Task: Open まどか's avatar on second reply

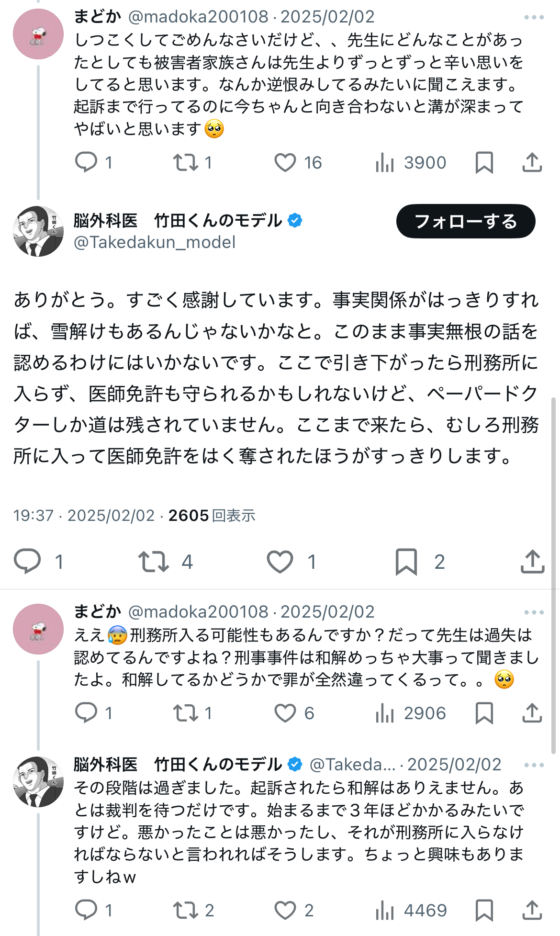Action: [38, 629]
